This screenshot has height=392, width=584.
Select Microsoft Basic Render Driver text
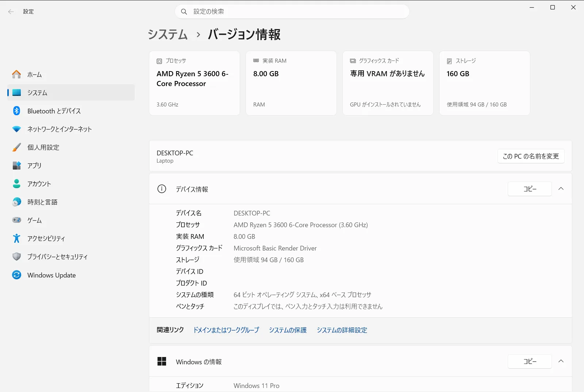(x=275, y=248)
